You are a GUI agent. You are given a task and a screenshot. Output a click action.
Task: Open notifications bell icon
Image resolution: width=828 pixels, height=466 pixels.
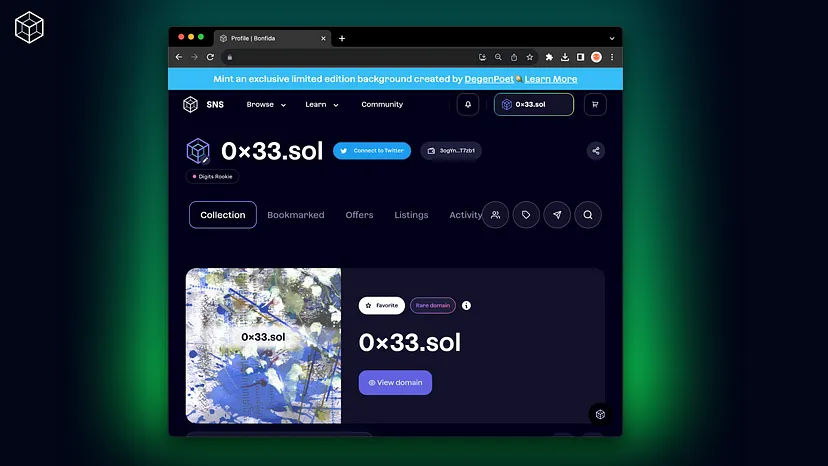tap(468, 105)
